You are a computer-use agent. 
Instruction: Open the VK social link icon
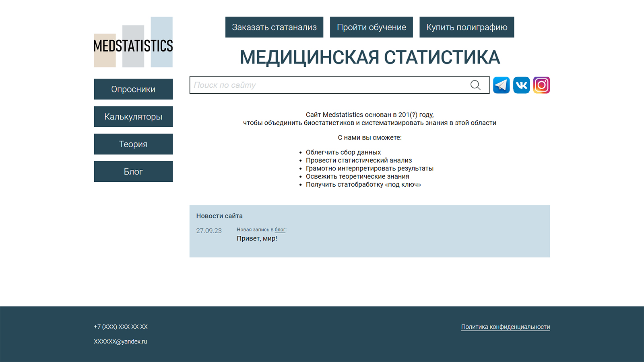[x=521, y=85]
